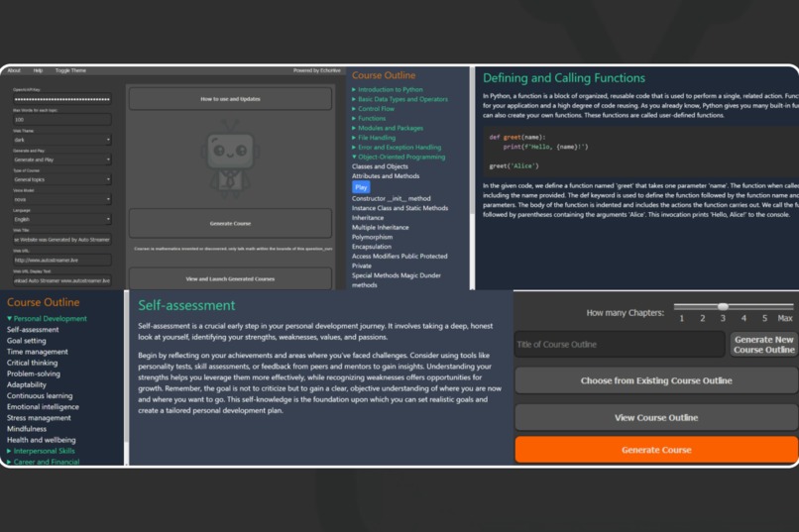799x532 pixels.
Task: Select the Adaptability topic
Action: tap(27, 384)
